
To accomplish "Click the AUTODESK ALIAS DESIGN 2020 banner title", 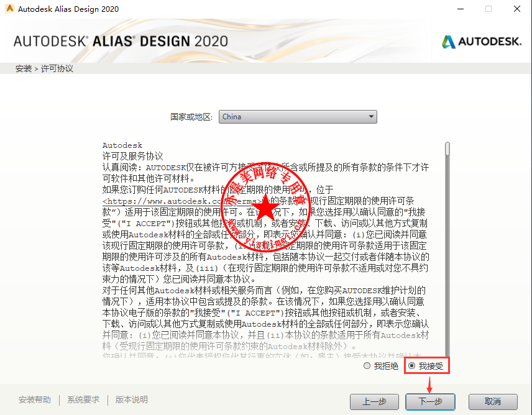I will click(121, 42).
